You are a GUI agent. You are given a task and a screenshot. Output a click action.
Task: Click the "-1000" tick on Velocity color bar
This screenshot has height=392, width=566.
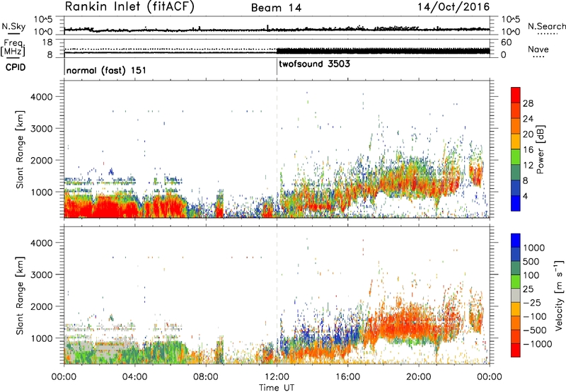tap(538, 344)
